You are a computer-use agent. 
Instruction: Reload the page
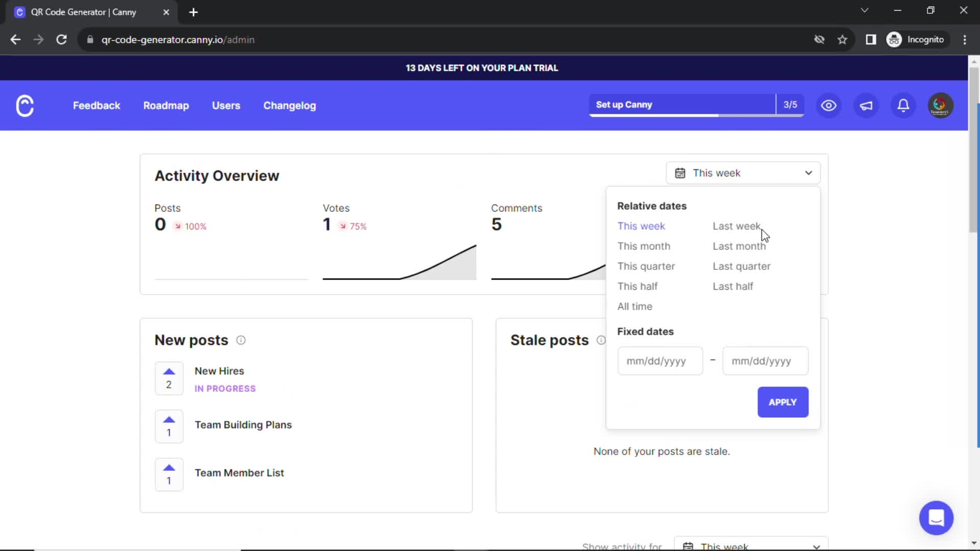tap(61, 40)
